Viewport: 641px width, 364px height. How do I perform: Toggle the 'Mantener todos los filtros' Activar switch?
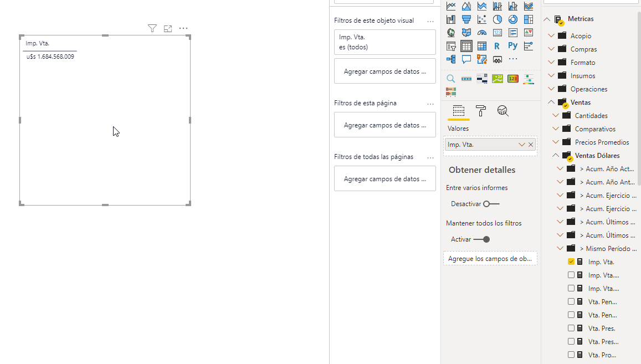tap(481, 239)
